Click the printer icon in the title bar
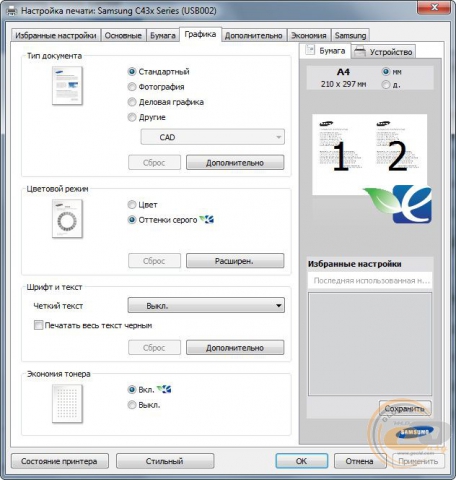This screenshot has height=480, width=456. click(12, 11)
